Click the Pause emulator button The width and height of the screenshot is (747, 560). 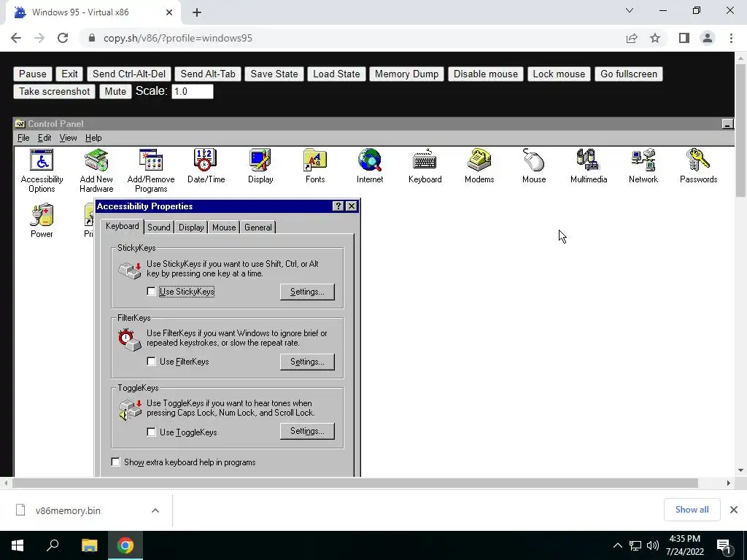[x=32, y=74]
